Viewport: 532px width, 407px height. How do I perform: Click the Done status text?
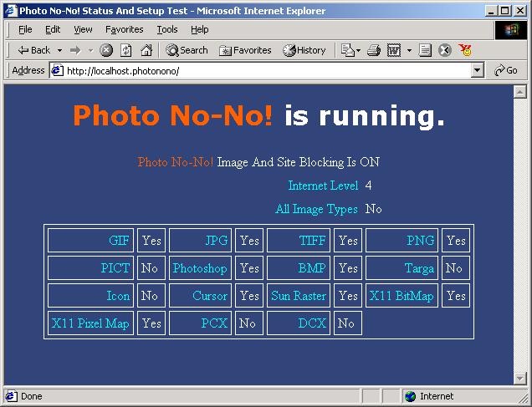tap(32, 396)
